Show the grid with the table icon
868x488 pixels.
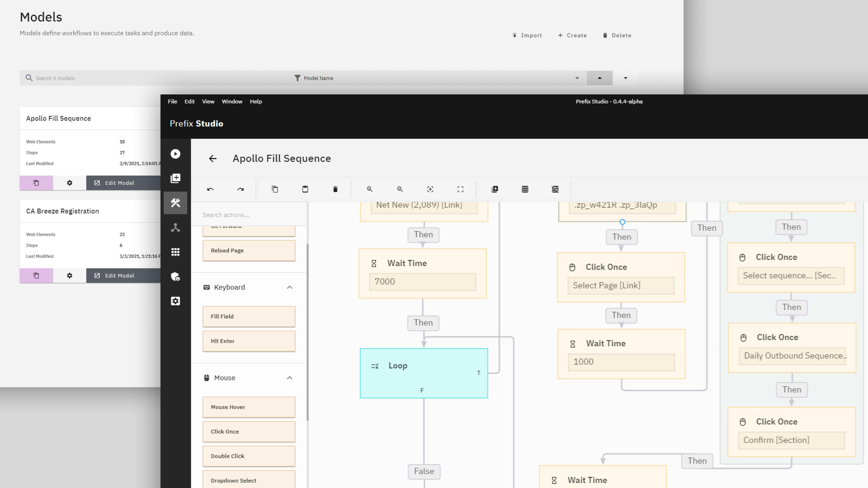pyautogui.click(x=525, y=189)
